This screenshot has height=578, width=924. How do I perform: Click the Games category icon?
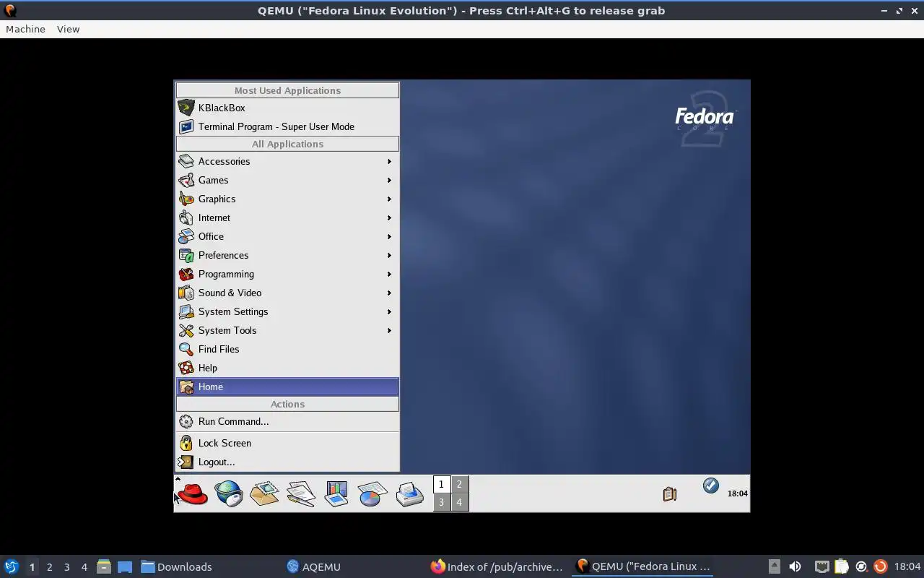coord(186,180)
